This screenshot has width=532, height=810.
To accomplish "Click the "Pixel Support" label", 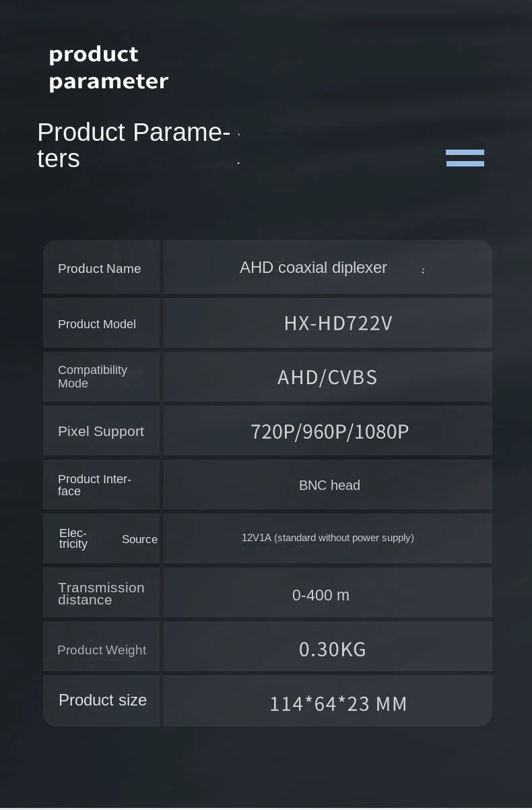I will click(x=101, y=431).
